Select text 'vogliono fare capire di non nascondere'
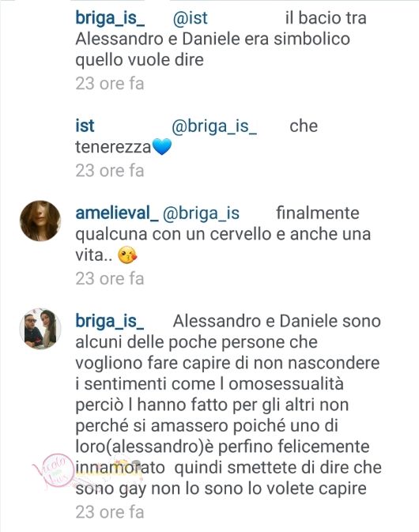 228,363
